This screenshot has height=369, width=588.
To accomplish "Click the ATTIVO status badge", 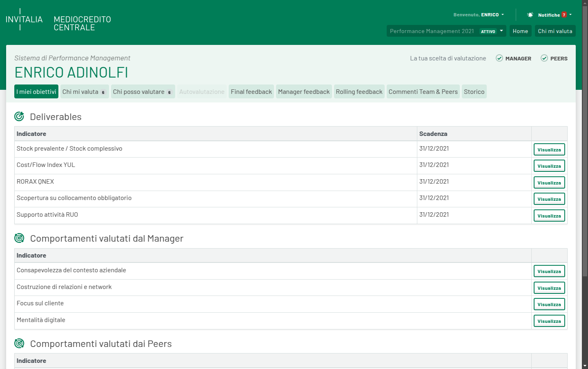I will (x=488, y=31).
